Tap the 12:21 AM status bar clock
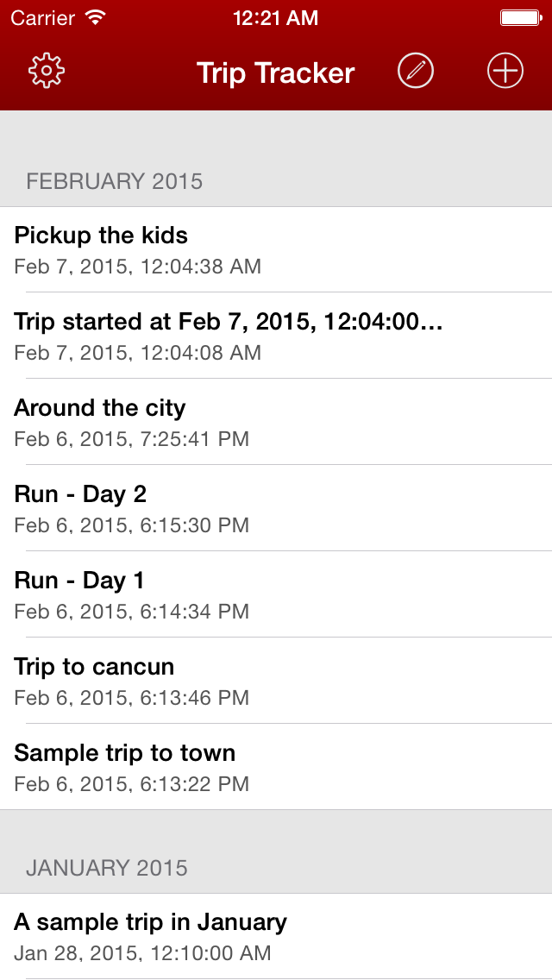 tap(275, 17)
